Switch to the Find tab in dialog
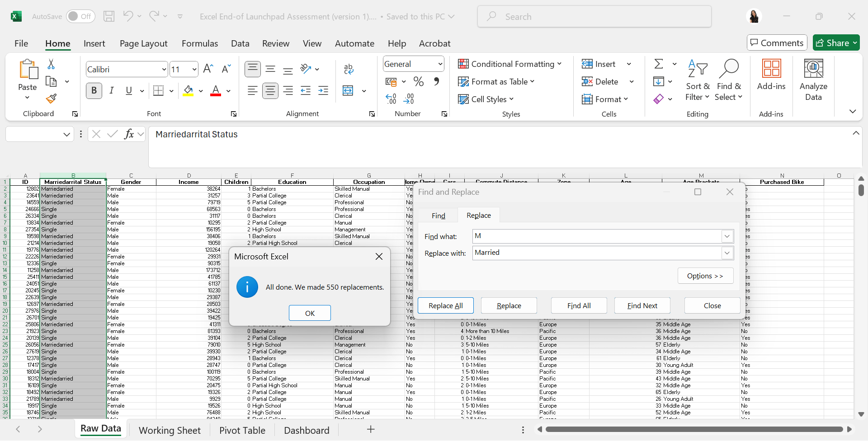 point(438,216)
